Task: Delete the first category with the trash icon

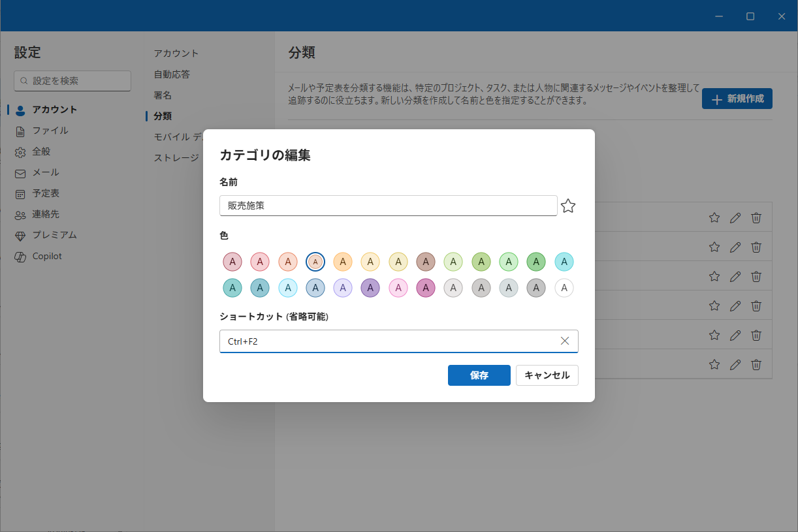Action: [x=756, y=217]
